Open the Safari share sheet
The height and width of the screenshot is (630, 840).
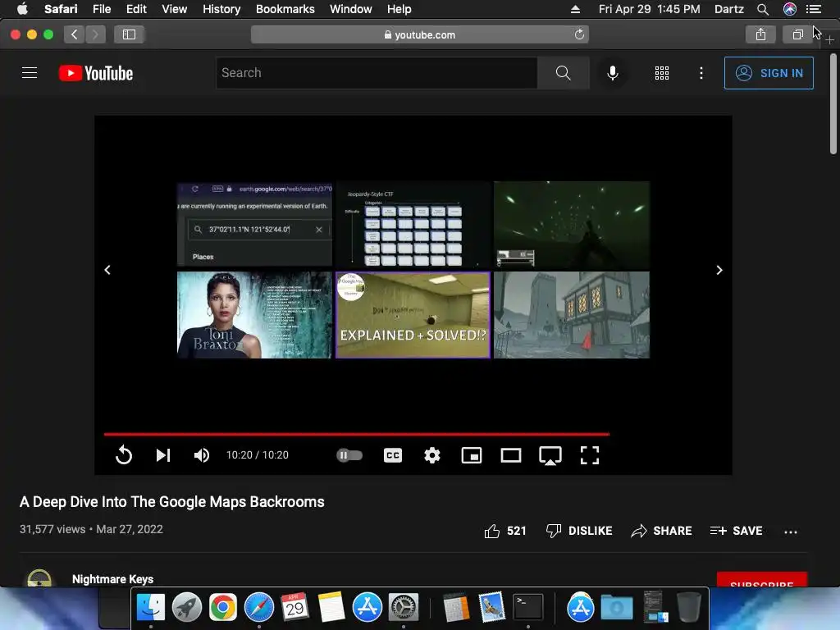point(760,34)
